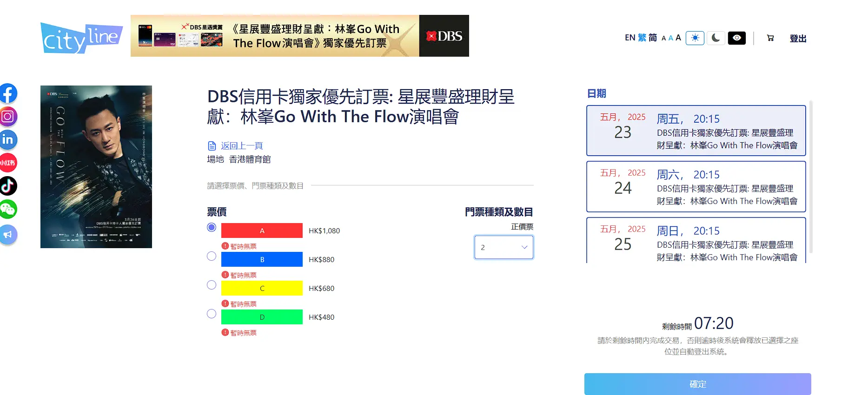The width and height of the screenshot is (868, 395).
Task: Click the yellow C price swatch
Action: [x=262, y=288]
